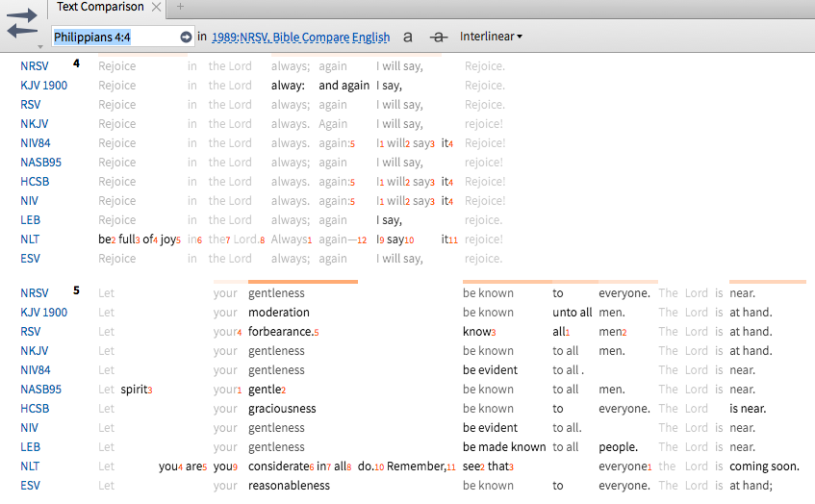815x504 pixels.
Task: Click LEB label in verse 5
Action: [x=30, y=447]
